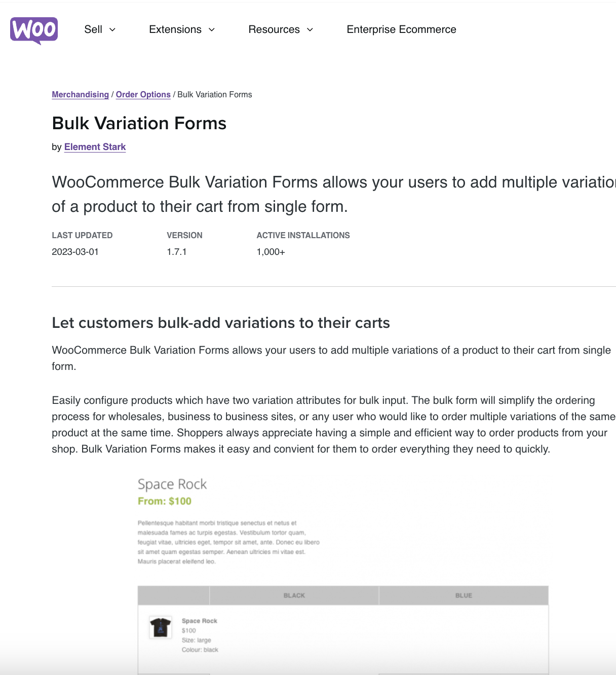Visit the Element Stark developer link
The image size is (616, 675).
[x=95, y=146]
